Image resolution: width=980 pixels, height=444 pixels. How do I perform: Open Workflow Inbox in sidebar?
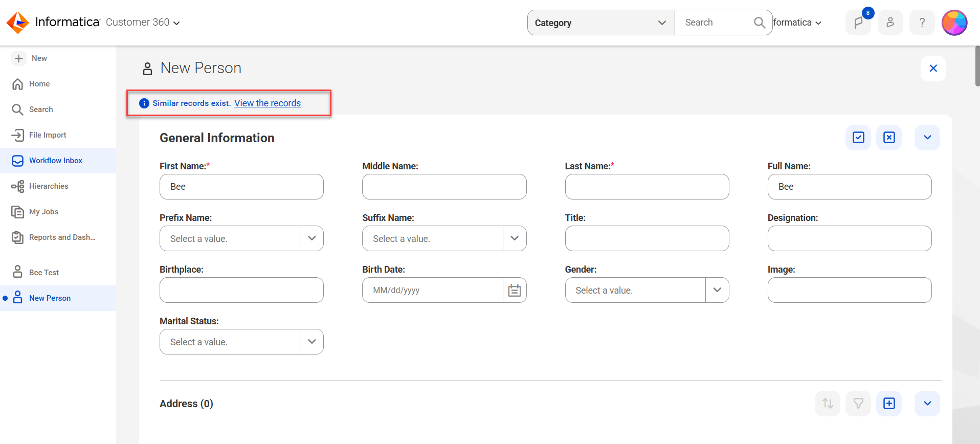click(x=58, y=161)
